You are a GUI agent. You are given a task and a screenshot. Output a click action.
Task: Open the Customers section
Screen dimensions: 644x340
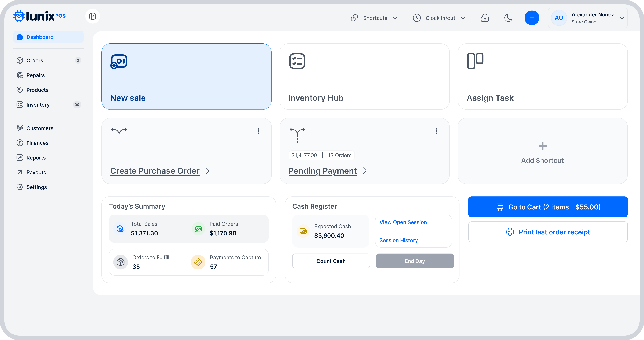pyautogui.click(x=40, y=128)
